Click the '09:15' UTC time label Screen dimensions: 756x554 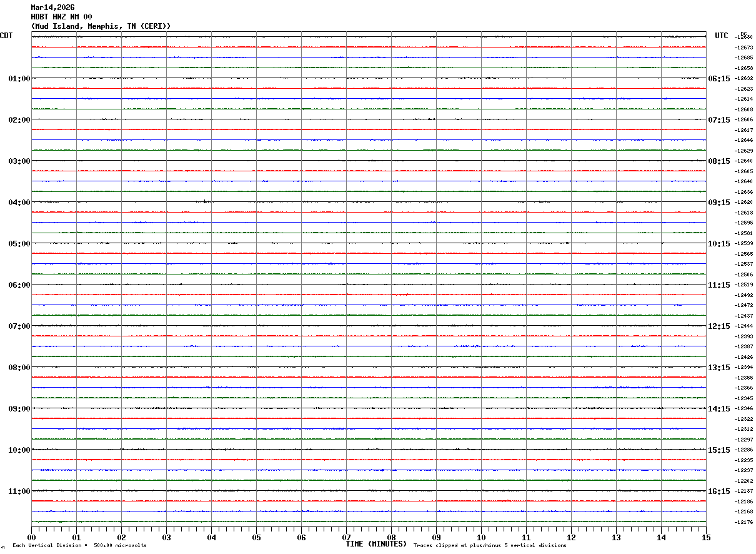pyautogui.click(x=719, y=203)
